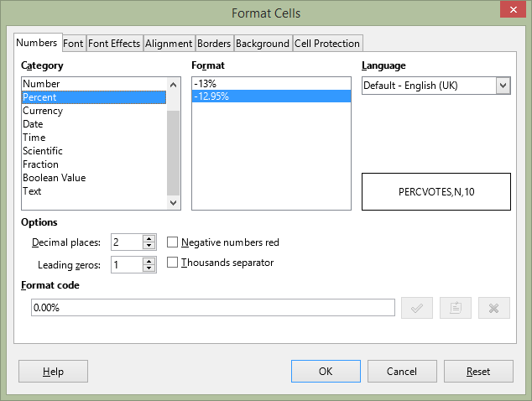Increase Decimal places with up arrow
The height and width of the screenshot is (401, 532).
pos(149,238)
